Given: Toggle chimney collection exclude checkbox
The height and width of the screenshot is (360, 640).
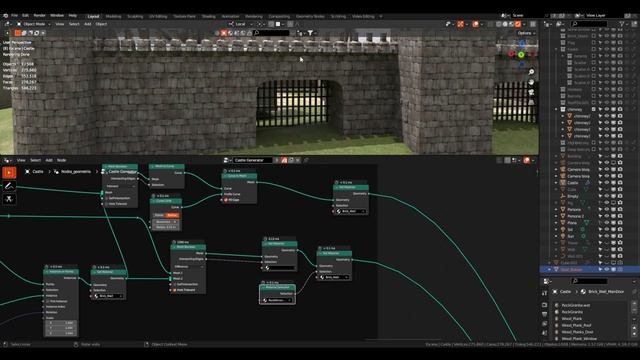Looking at the screenshot, I should click(593, 109).
